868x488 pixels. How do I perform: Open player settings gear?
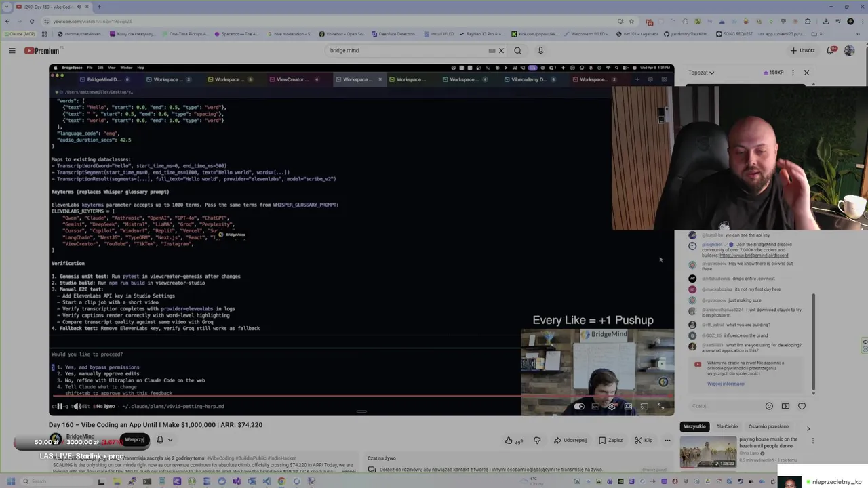coord(612,407)
